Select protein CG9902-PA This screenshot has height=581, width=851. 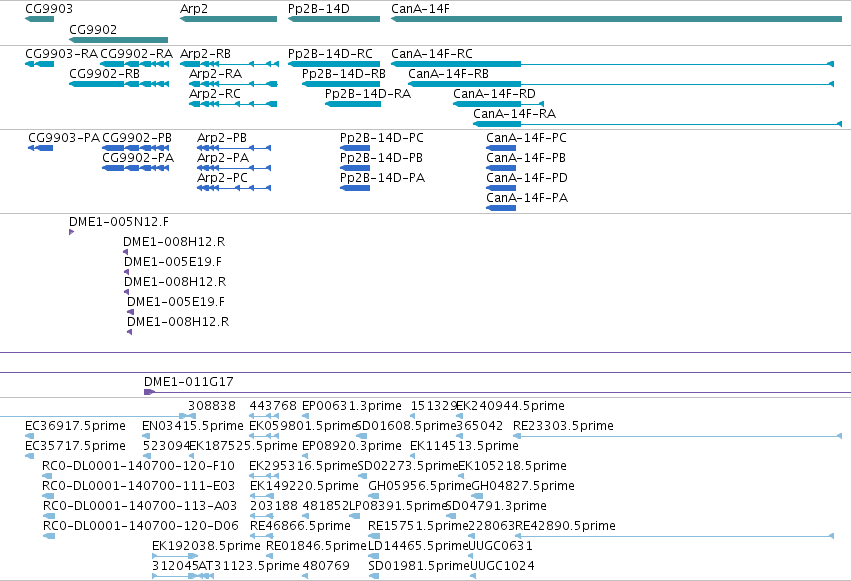tap(136, 168)
